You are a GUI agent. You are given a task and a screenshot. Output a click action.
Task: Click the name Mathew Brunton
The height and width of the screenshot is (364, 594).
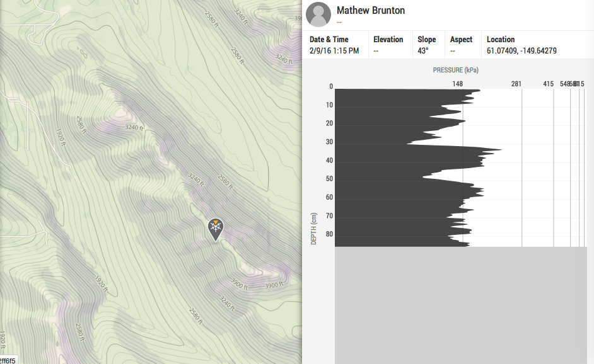(371, 11)
